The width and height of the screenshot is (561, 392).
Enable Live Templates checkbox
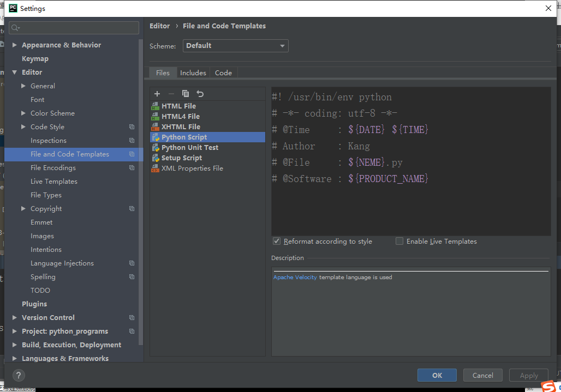pos(399,241)
